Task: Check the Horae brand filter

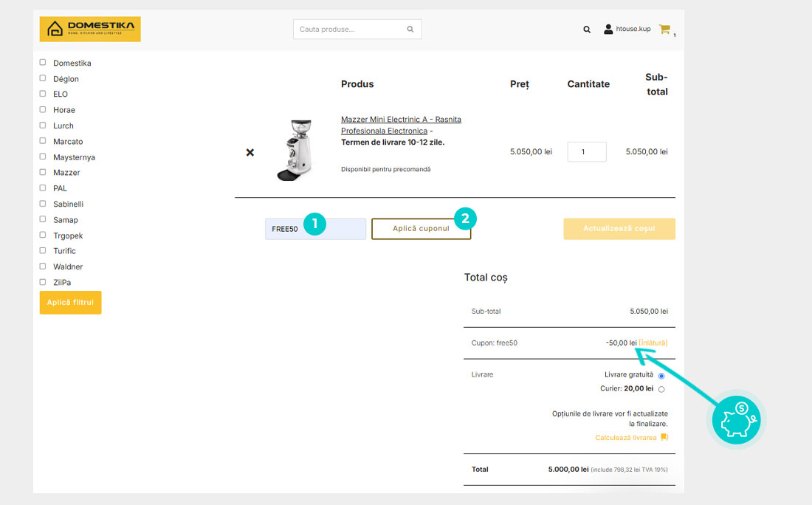Action: point(43,109)
